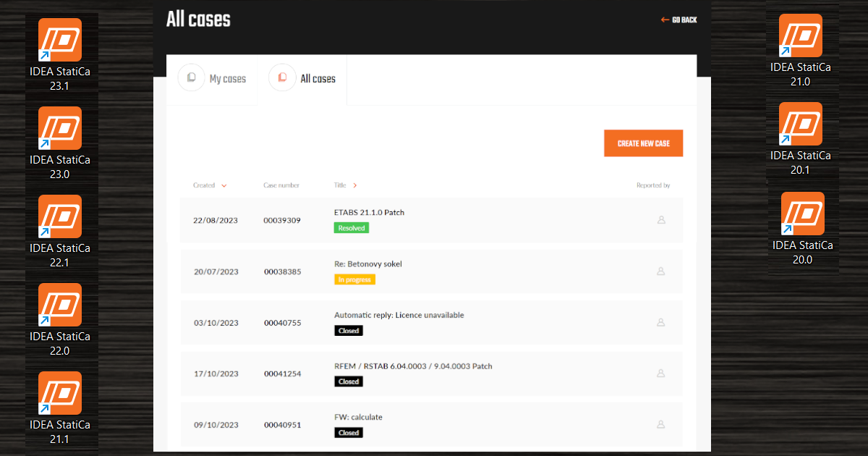This screenshot has height=456, width=868.
Task: Select case number 00040755
Action: 282,323
